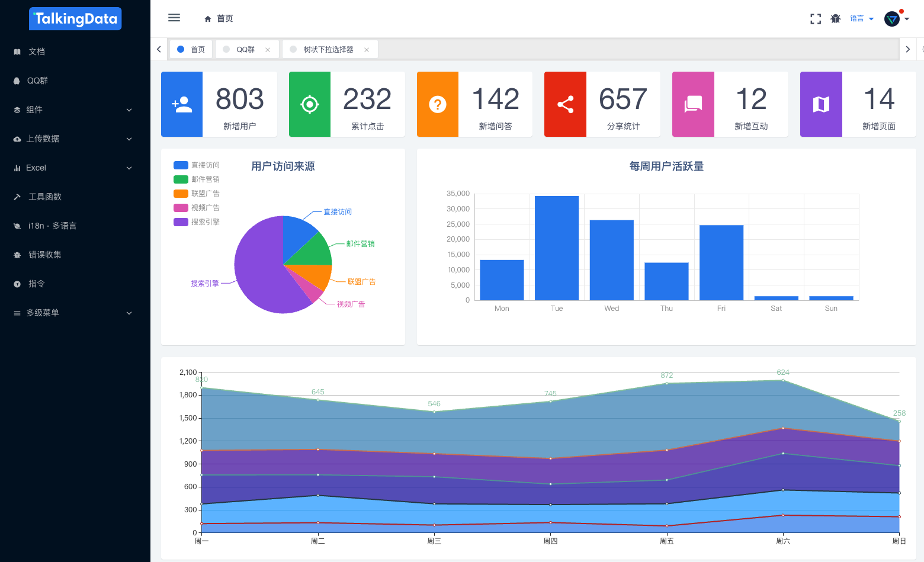924x562 pixels.
Task: Click the i18n planet icon in sidebar
Action: [17, 226]
